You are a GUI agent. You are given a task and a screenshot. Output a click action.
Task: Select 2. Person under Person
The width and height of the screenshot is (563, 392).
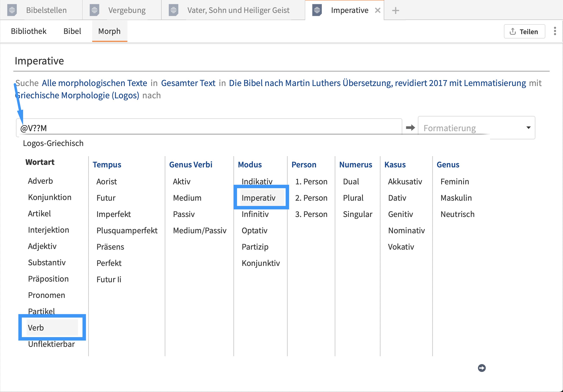(311, 198)
